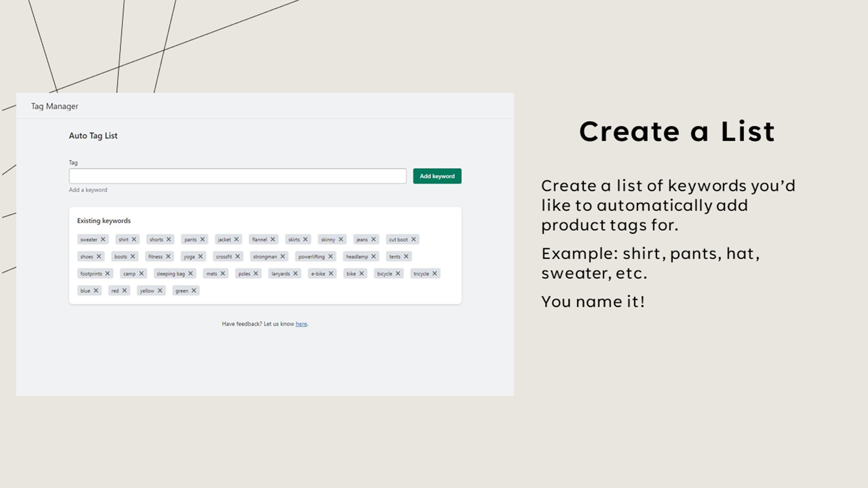Delete the tricycle keyword tag
The width and height of the screenshot is (868, 488).
[435, 273]
